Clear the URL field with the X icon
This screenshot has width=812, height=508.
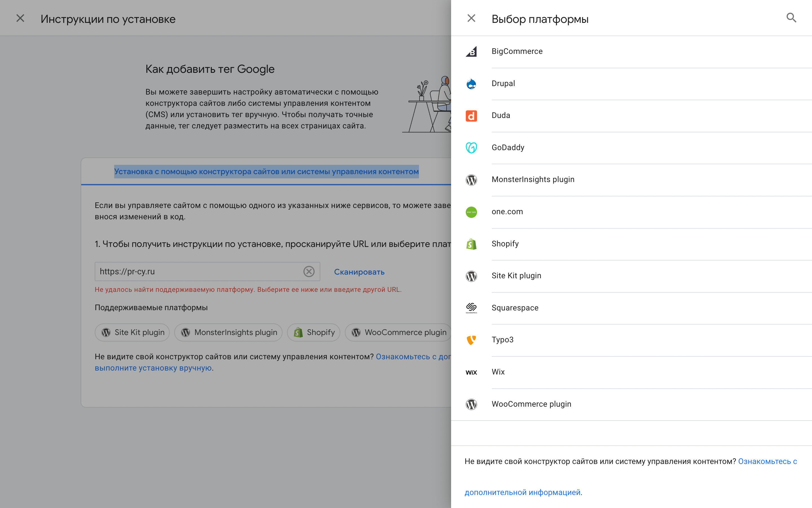point(309,271)
